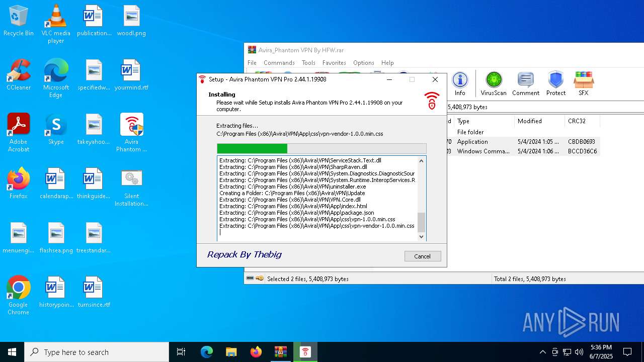Open Task View on taskbar

(x=181, y=352)
